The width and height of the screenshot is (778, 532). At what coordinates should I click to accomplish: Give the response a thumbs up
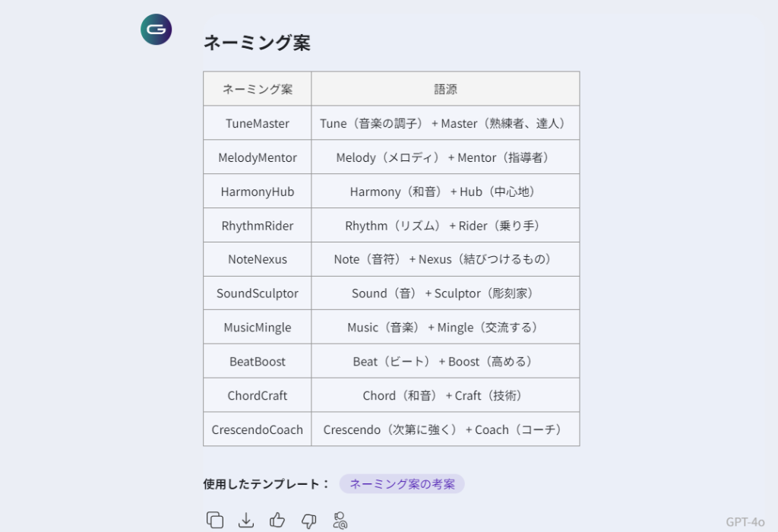pyautogui.click(x=277, y=520)
